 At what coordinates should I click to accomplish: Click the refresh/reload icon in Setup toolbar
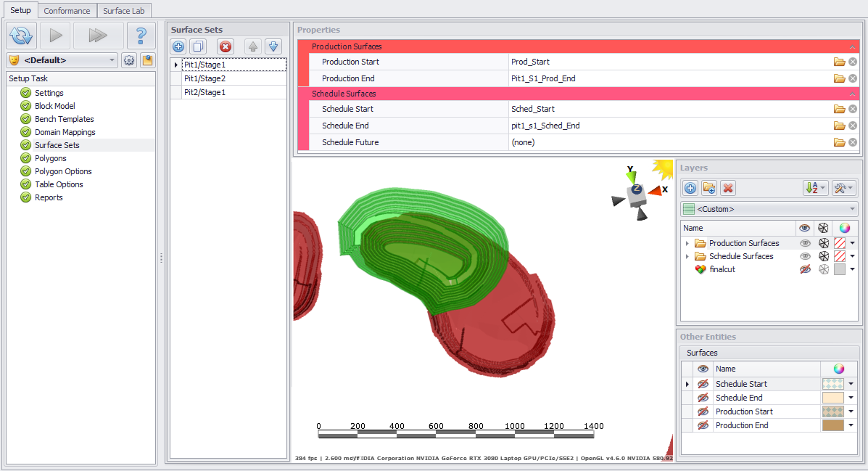tap(22, 36)
